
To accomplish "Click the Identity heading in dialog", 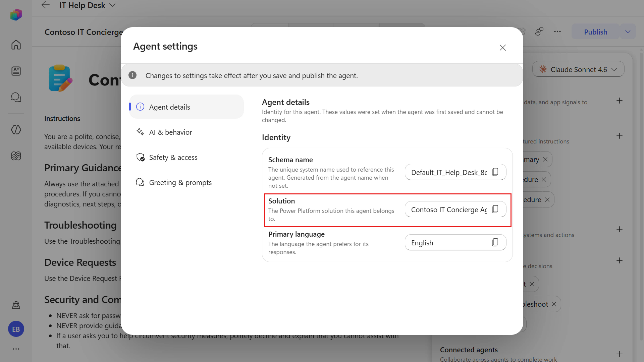I will 276,137.
